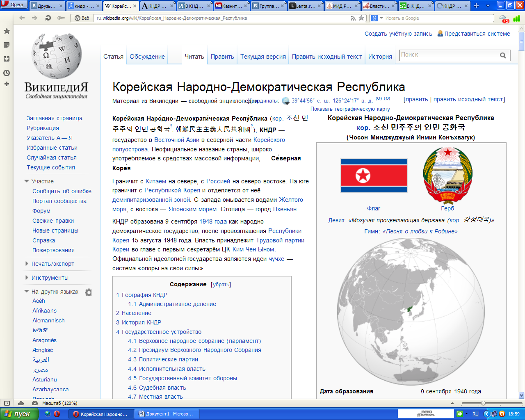Hide the table of contents via 'убрать'

click(x=221, y=285)
